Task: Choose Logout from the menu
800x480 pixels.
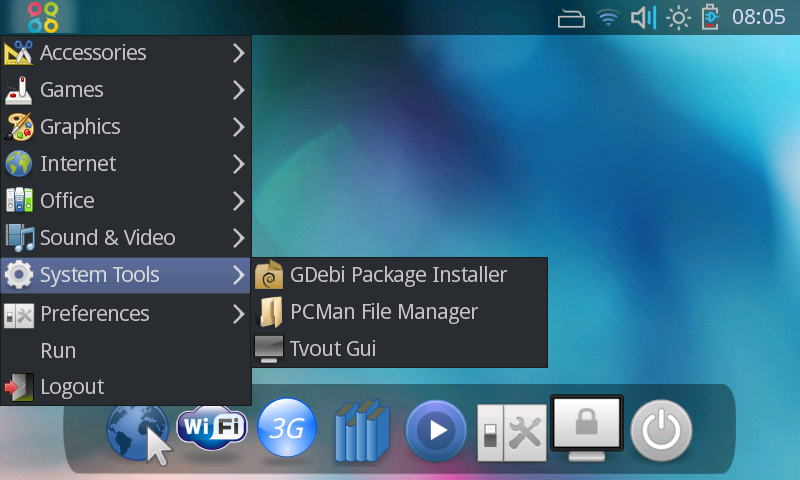Action: 126,387
